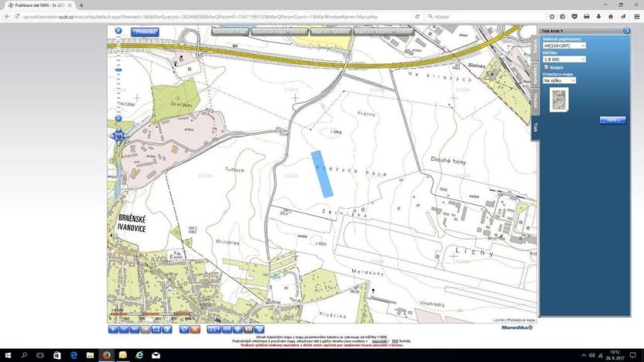Image resolution: width=644 pixels, height=362 pixels.
Task: Switch to the Tisk side tab
Action: tap(535, 127)
